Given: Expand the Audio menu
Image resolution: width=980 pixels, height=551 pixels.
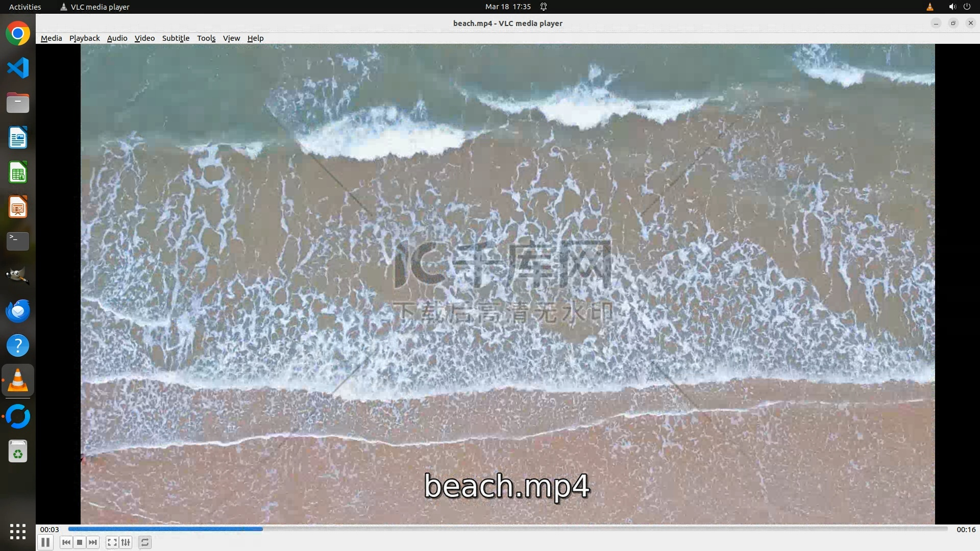Looking at the screenshot, I should click(117, 38).
